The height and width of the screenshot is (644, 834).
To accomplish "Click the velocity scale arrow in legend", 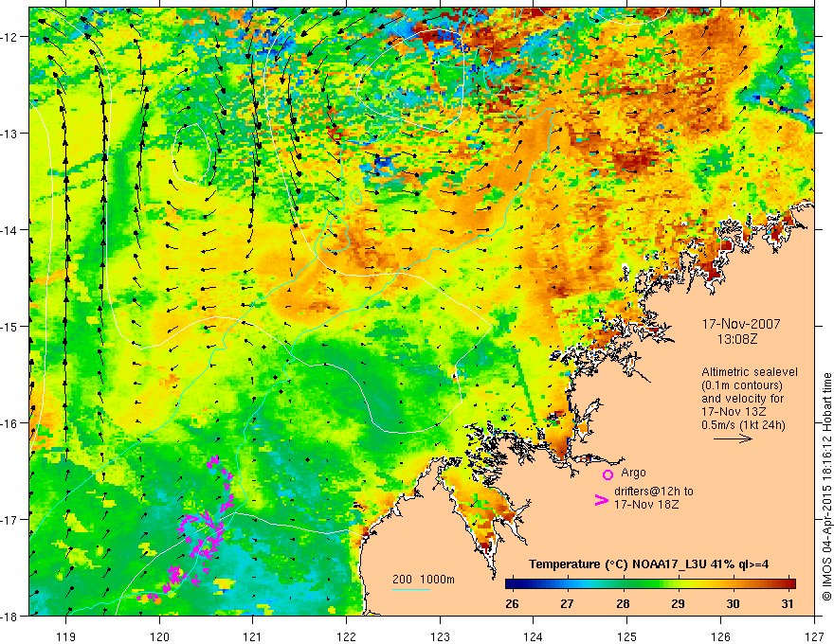I will (x=733, y=438).
